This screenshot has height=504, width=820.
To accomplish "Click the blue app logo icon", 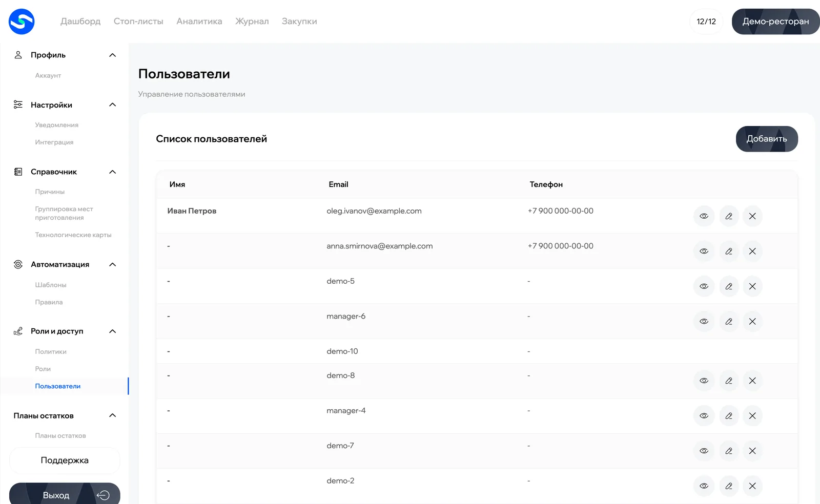I will pyautogui.click(x=22, y=22).
